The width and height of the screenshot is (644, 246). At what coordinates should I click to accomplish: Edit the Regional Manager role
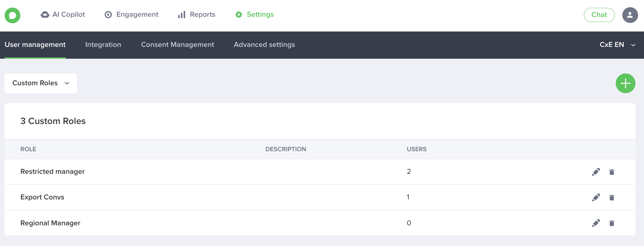point(596,223)
